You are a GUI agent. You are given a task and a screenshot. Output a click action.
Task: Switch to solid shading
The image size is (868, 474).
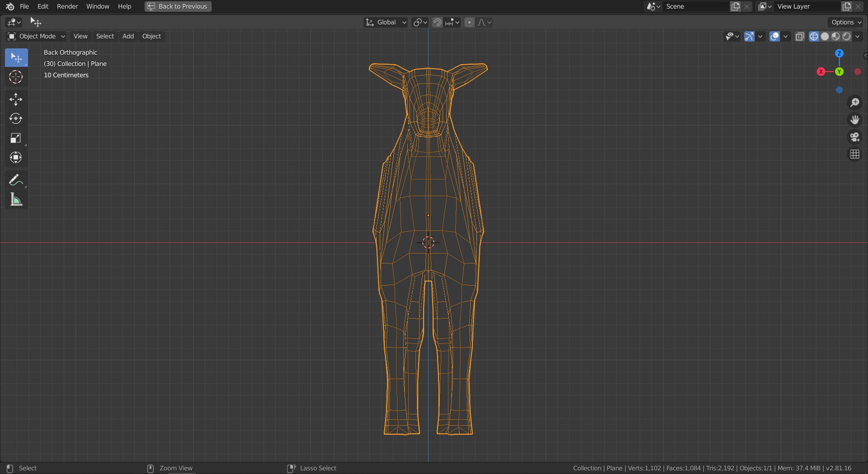(x=825, y=37)
